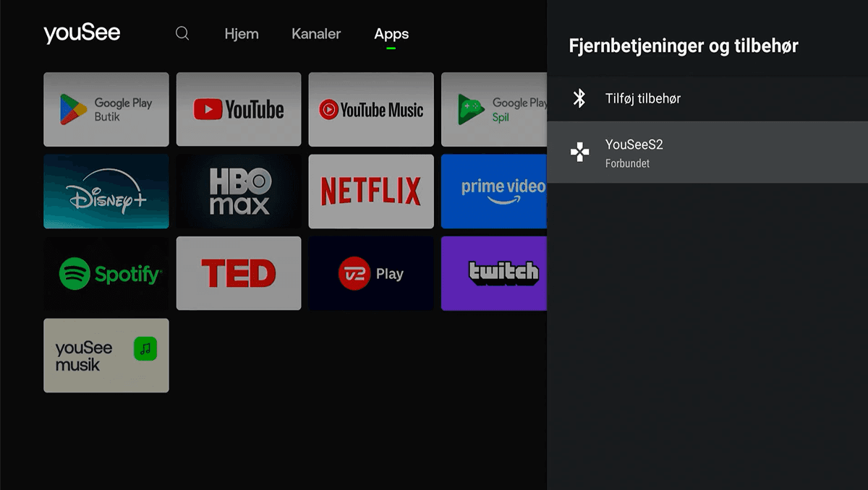Open the youSee musik app
868x490 pixels.
tap(106, 355)
